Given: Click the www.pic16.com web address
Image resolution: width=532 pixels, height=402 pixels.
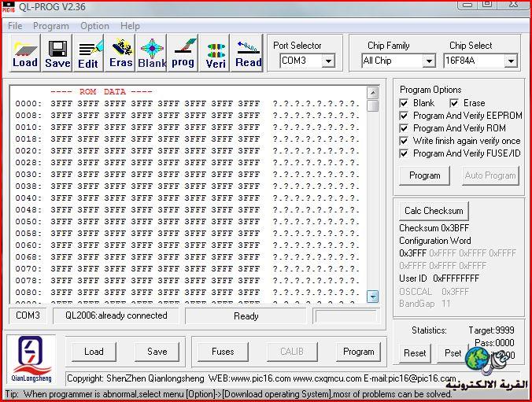Looking at the screenshot, I should pyautogui.click(x=260, y=378).
